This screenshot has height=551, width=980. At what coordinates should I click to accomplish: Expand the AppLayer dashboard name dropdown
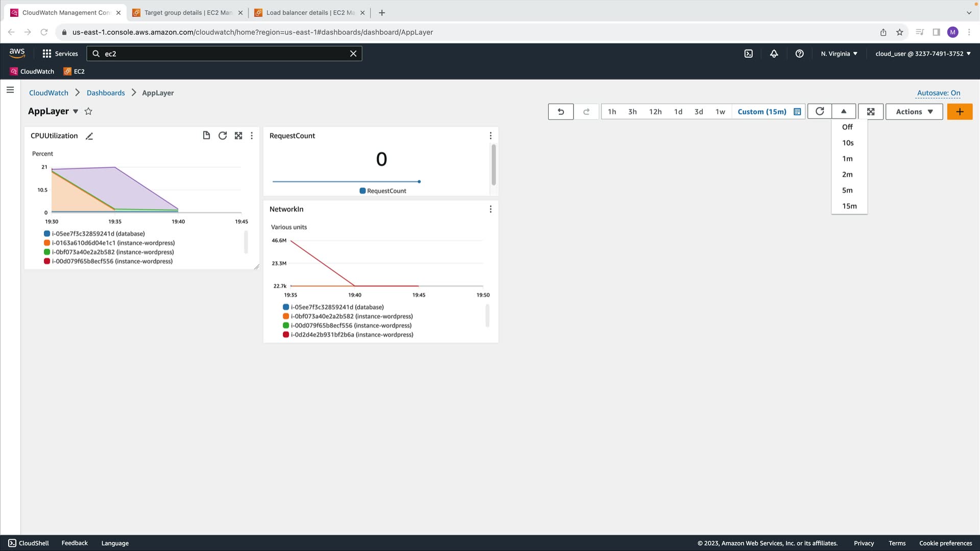pyautogui.click(x=76, y=112)
